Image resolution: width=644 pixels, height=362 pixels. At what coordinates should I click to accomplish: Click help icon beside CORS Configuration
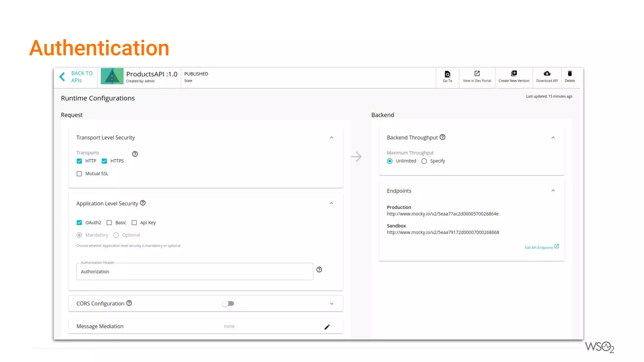tap(129, 303)
